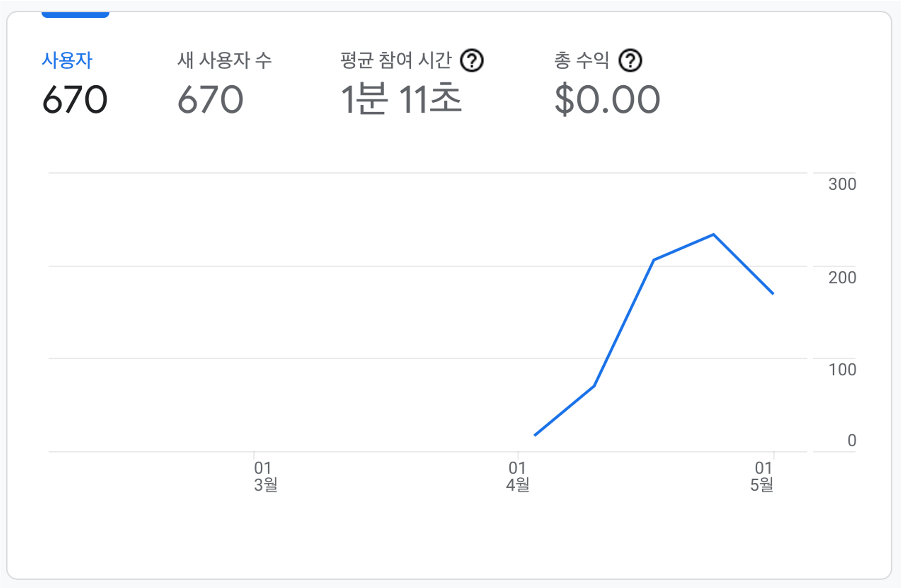Click the 1분 11초 engagement value
This screenshot has height=588, width=903.
pyautogui.click(x=401, y=99)
